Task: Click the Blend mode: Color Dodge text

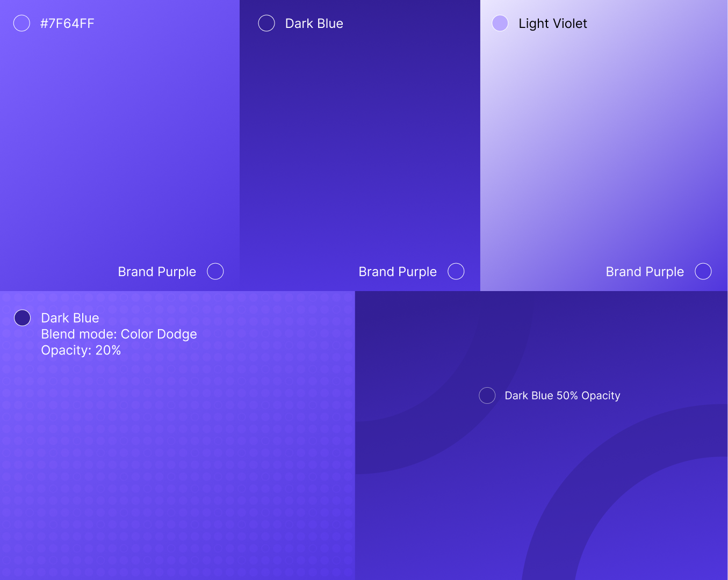Action: [119, 334]
